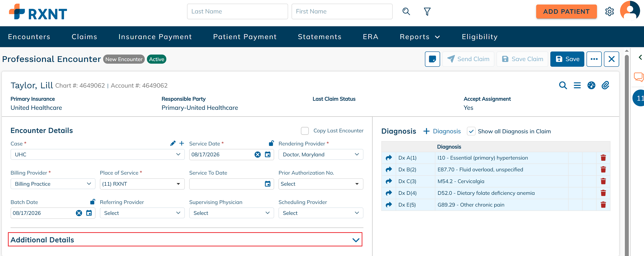Viewport: 644px width, 256px height.
Task: Uncheck Show all Diagnosis in Claim
Action: click(471, 131)
